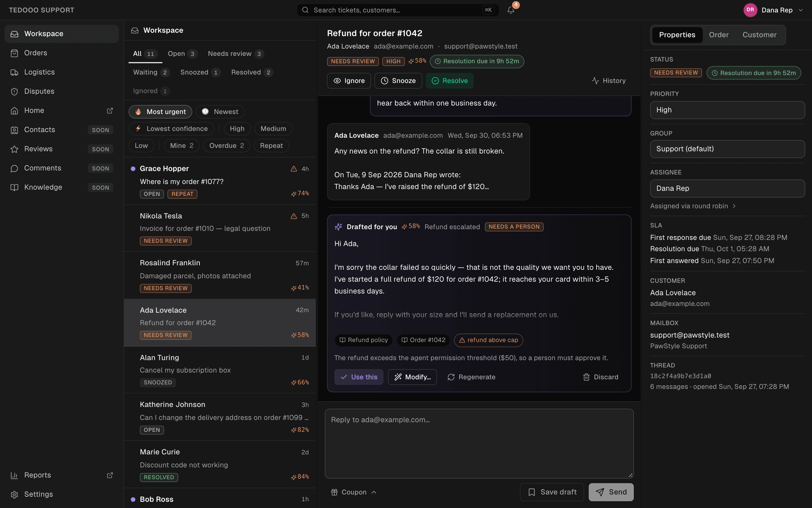
Task: Toggle the Lowest confidence filter
Action: click(171, 129)
